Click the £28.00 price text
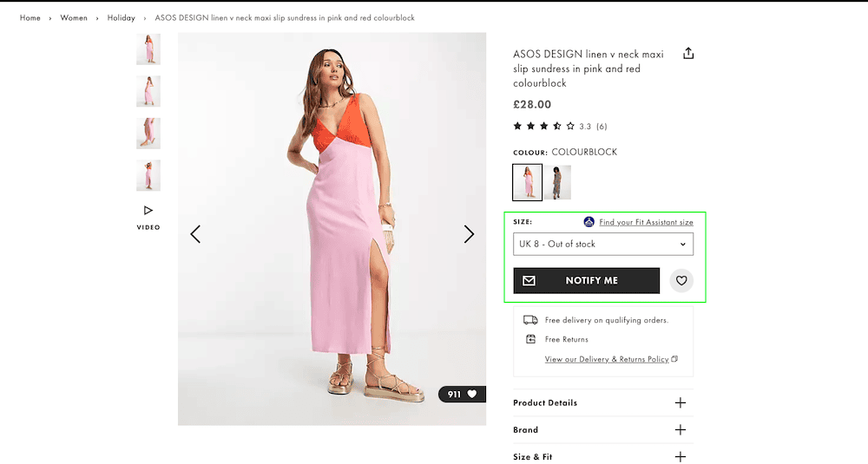This screenshot has height=464, width=868. pyautogui.click(x=532, y=105)
